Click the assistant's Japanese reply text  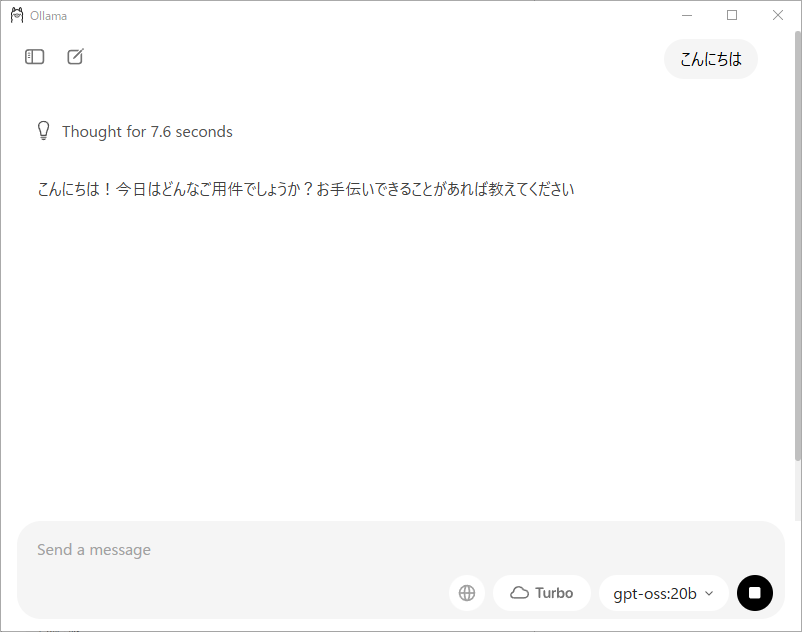point(306,189)
